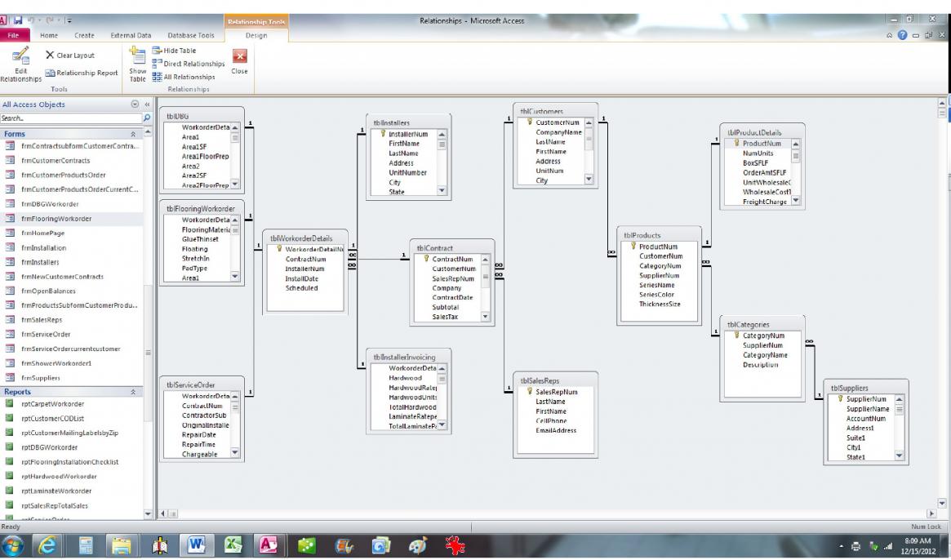Image resolution: width=951 pixels, height=560 pixels.
Task: Select the tblWorkorderDetails table title
Action: click(x=301, y=238)
